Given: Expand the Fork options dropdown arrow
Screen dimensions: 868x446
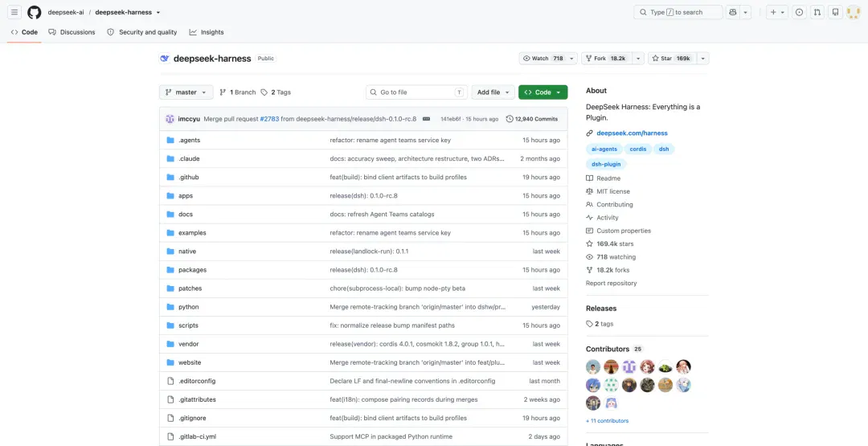Looking at the screenshot, I should 638,58.
